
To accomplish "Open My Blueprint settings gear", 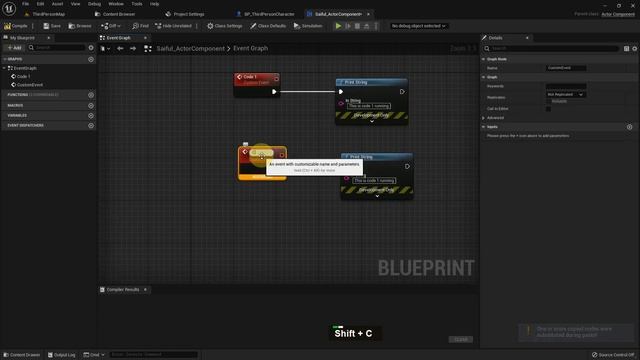I will [91, 48].
